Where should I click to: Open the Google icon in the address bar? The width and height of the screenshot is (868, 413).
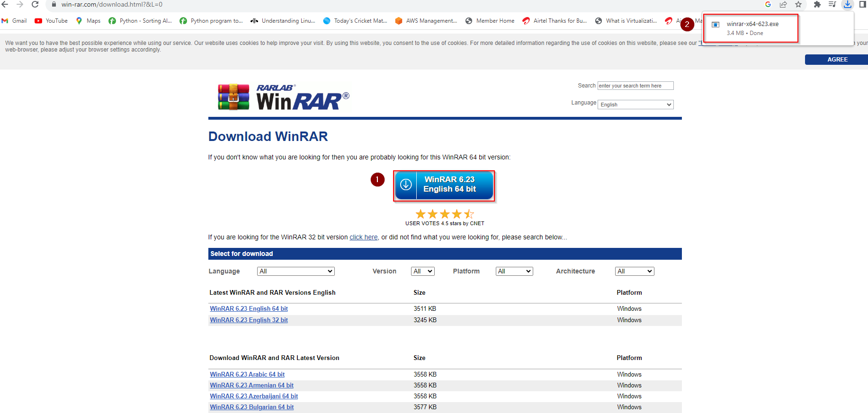768,4
